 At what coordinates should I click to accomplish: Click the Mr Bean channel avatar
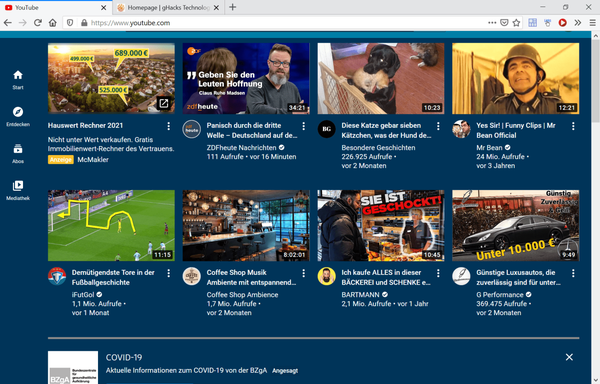(x=461, y=129)
